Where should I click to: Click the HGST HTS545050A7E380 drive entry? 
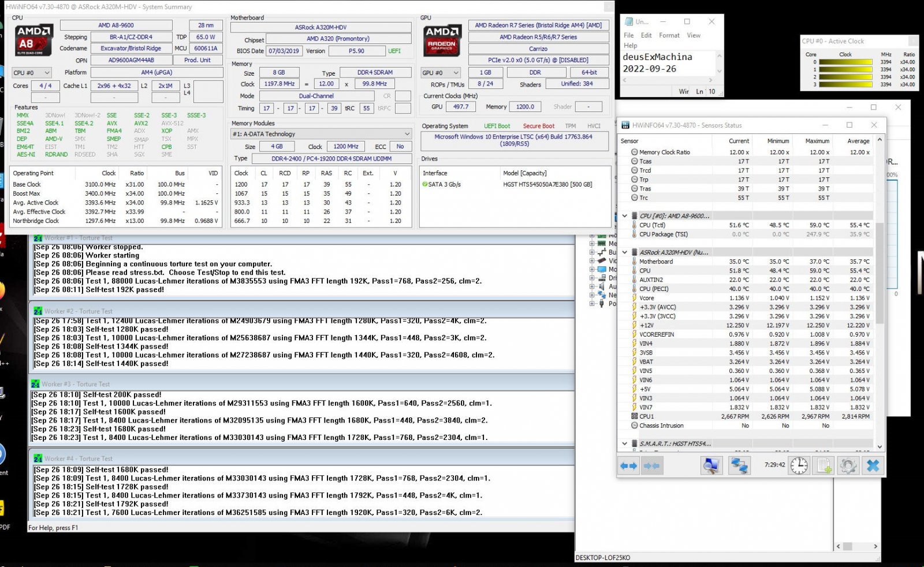[547, 185]
